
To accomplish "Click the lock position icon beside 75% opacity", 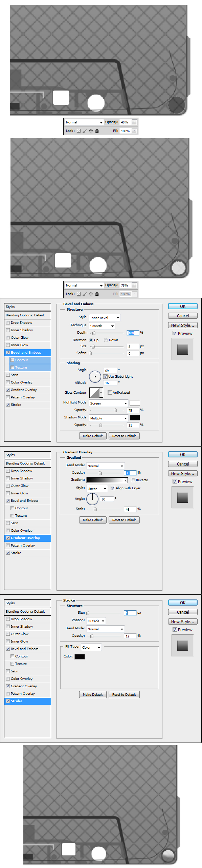I will (91, 294).
